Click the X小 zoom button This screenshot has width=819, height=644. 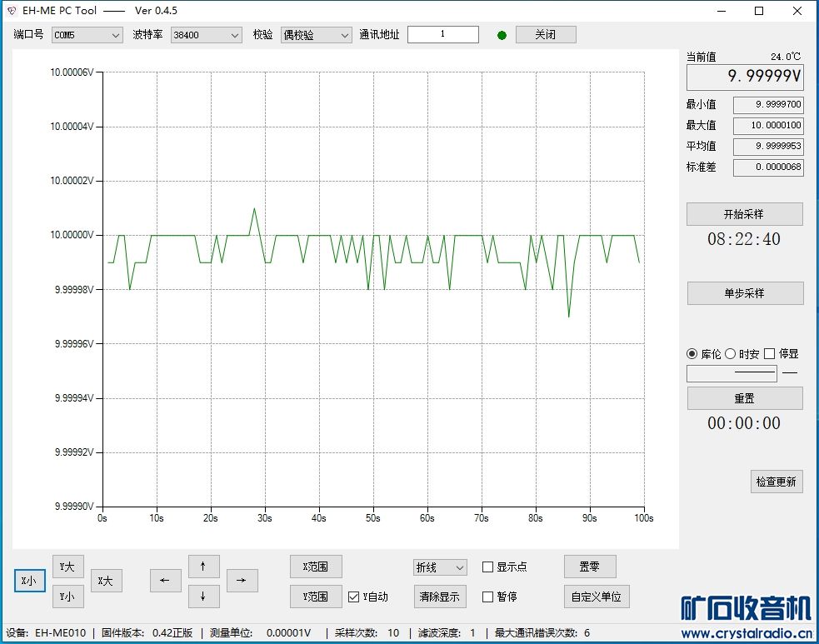(x=30, y=581)
